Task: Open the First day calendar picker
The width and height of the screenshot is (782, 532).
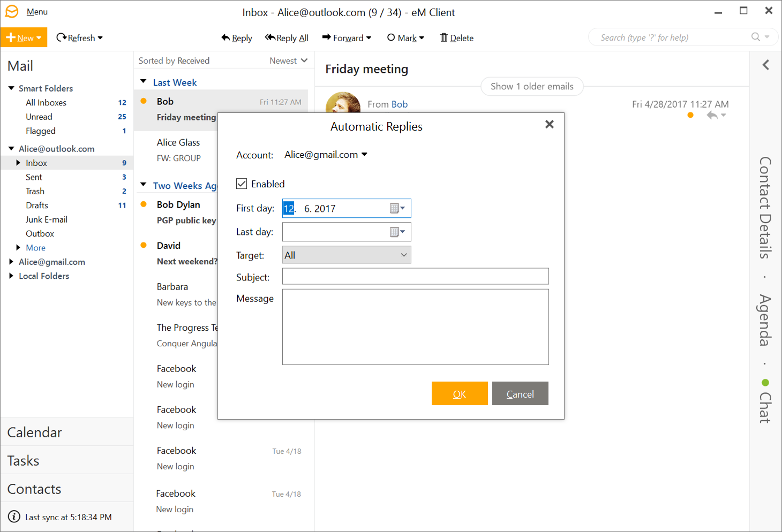Action: pyautogui.click(x=397, y=208)
